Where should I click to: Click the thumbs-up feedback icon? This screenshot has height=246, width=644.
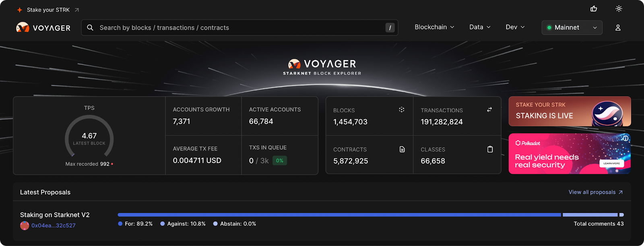pos(594,9)
